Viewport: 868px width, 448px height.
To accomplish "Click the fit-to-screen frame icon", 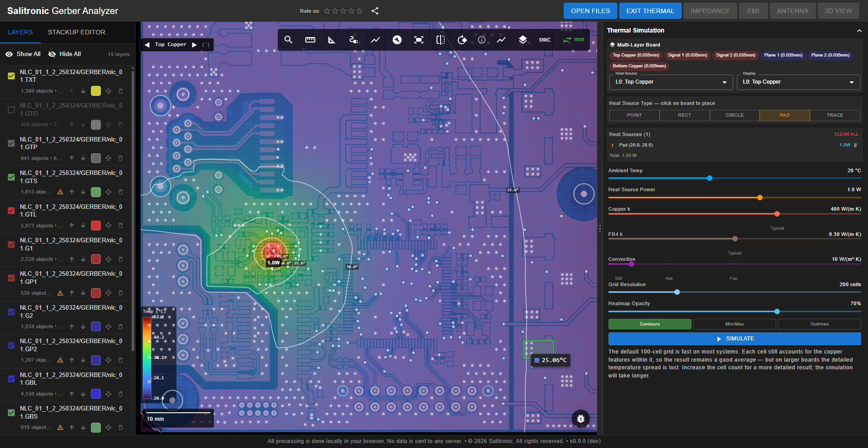I will [x=419, y=40].
